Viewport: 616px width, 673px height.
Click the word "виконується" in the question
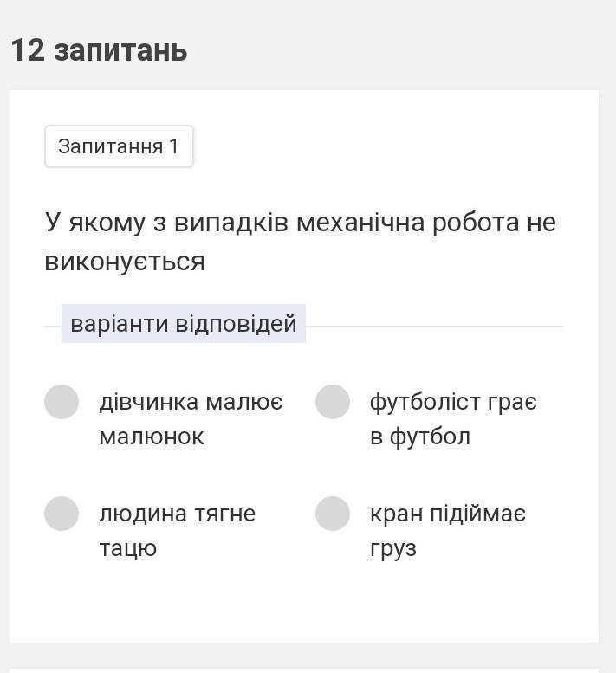125,261
